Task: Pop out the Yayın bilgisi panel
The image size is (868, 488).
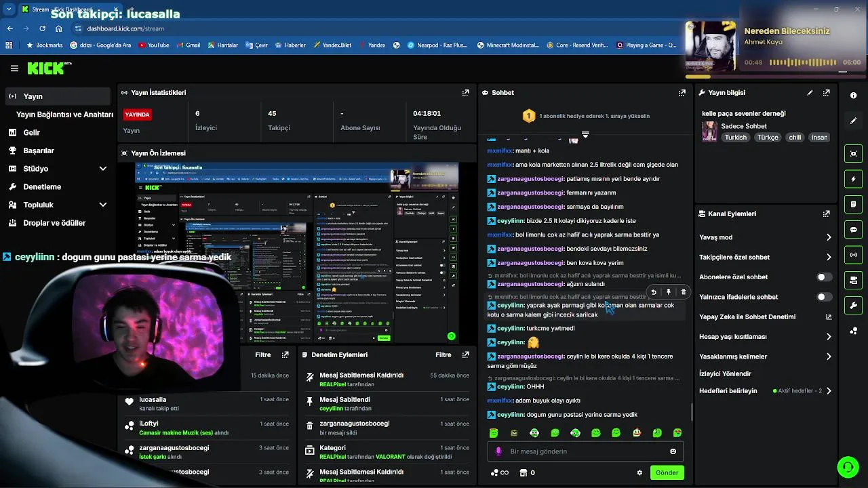Action: click(x=826, y=92)
